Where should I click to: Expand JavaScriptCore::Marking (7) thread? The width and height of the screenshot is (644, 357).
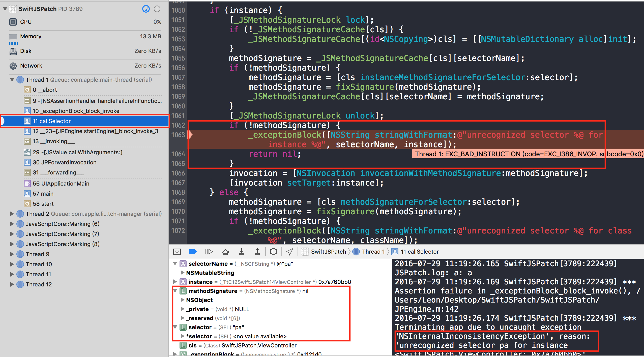click(12, 234)
